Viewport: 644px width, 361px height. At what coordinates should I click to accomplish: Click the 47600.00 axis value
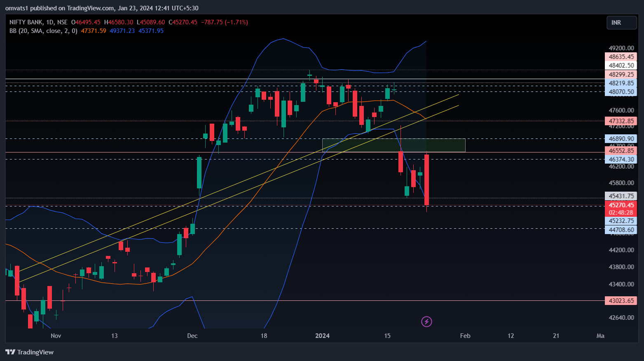coord(621,110)
